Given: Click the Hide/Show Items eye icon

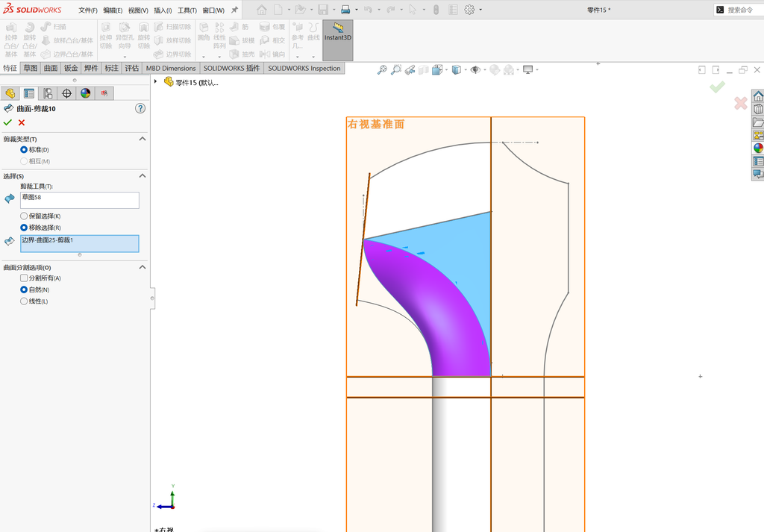Looking at the screenshot, I should (x=475, y=70).
